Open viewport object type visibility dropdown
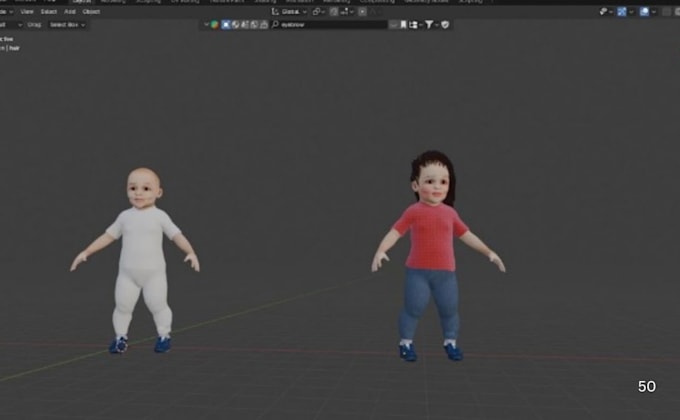This screenshot has width=680, height=420. point(606,12)
